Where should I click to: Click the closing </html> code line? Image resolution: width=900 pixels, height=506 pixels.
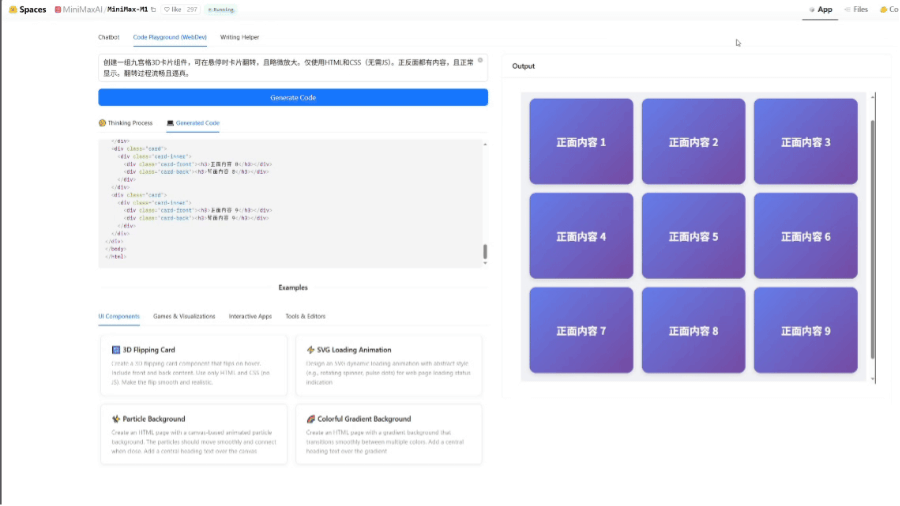pyautogui.click(x=116, y=257)
